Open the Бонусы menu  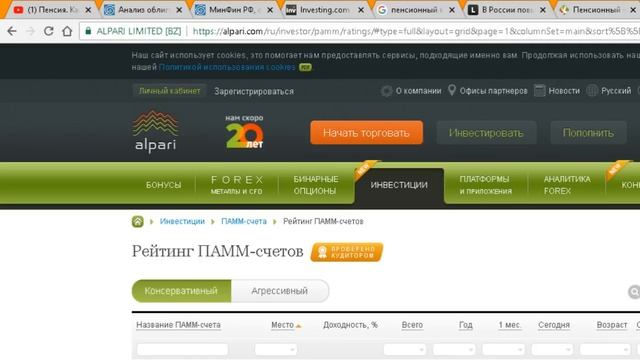[x=163, y=185]
